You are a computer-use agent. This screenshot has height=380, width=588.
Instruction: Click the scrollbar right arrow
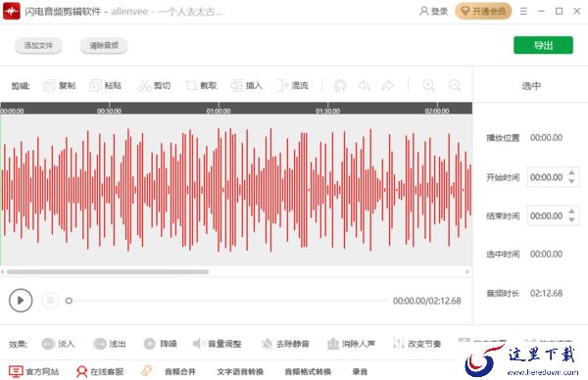(467, 271)
